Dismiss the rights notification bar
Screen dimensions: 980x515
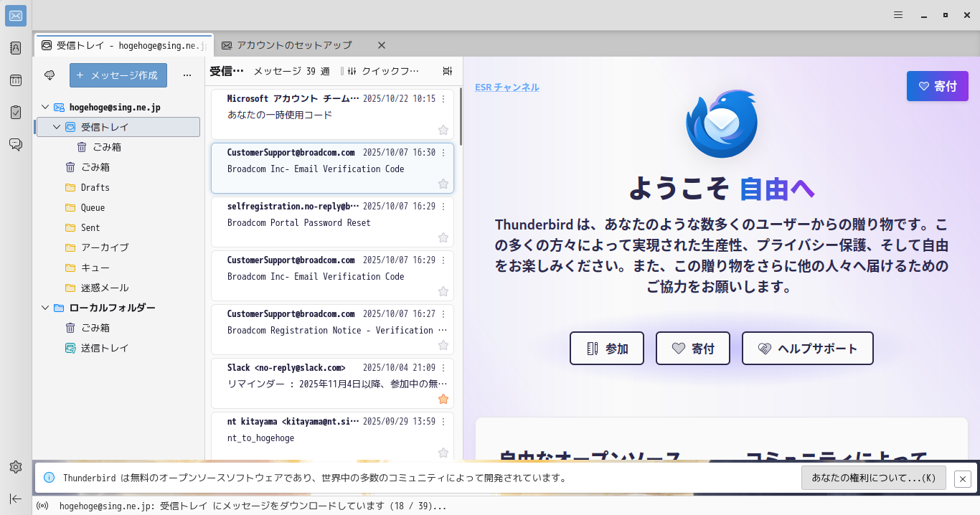coord(963,478)
